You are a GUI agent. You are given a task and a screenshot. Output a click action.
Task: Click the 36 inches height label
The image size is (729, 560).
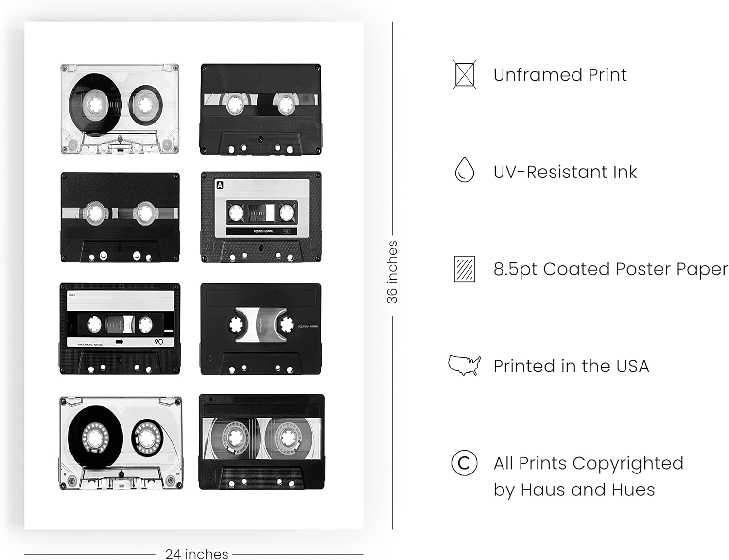tap(392, 272)
